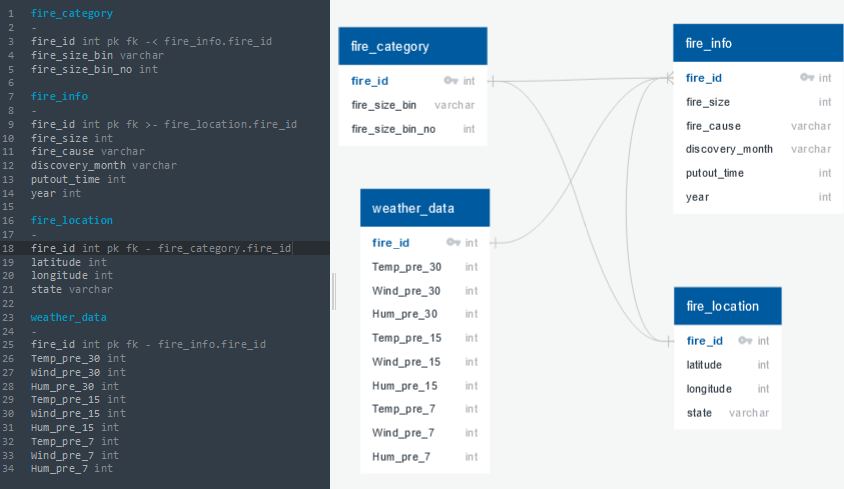The height and width of the screenshot is (489, 844).
Task: Click the fire_info table name on line 7
Action: (59, 96)
